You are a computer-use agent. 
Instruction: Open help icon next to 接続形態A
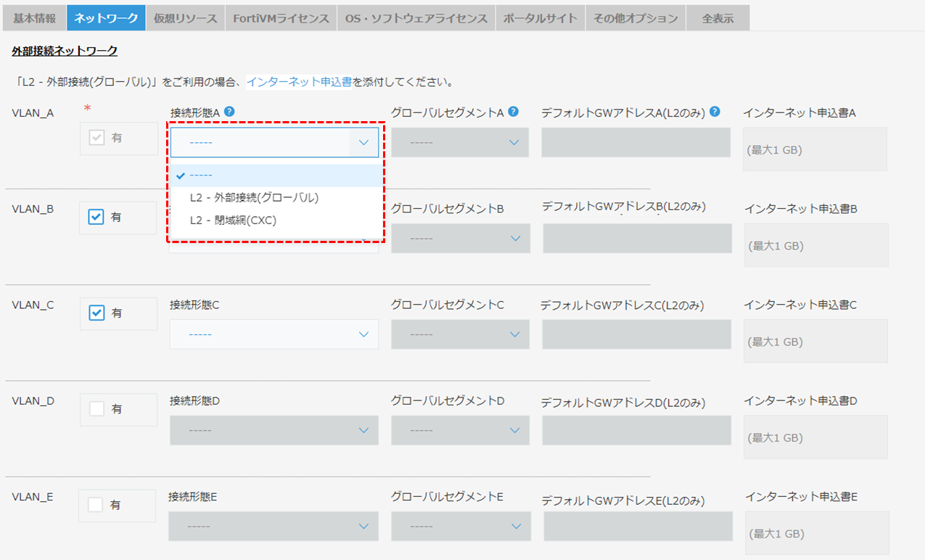229,112
